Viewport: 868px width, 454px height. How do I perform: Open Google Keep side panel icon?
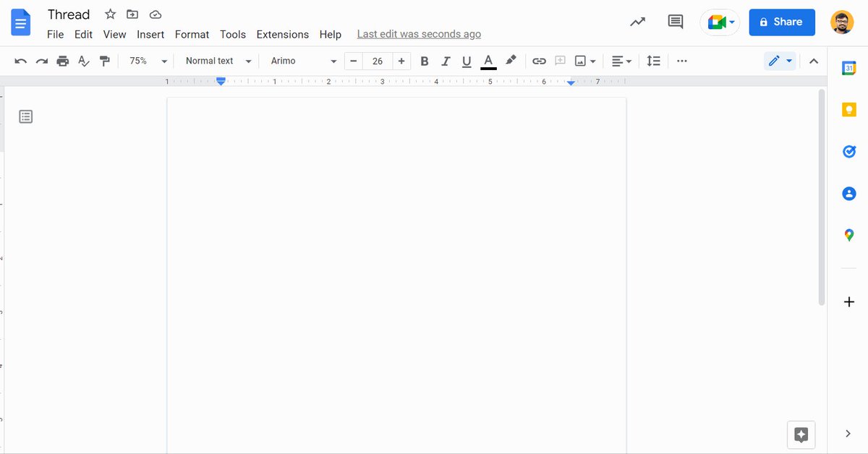point(849,110)
